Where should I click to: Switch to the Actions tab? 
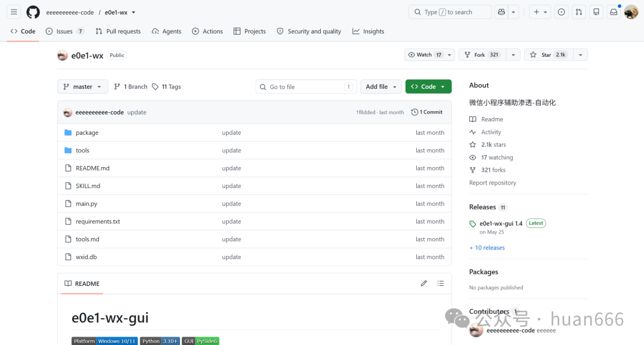click(x=208, y=31)
